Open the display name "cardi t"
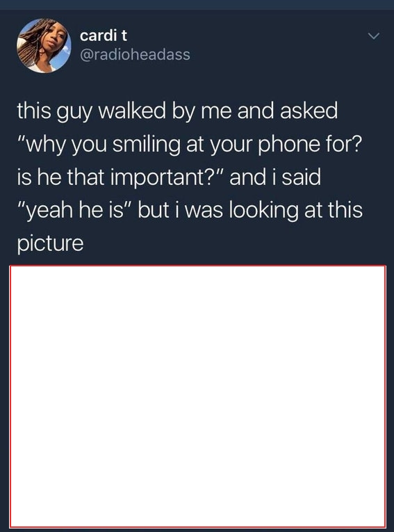The width and height of the screenshot is (394, 532). (104, 35)
